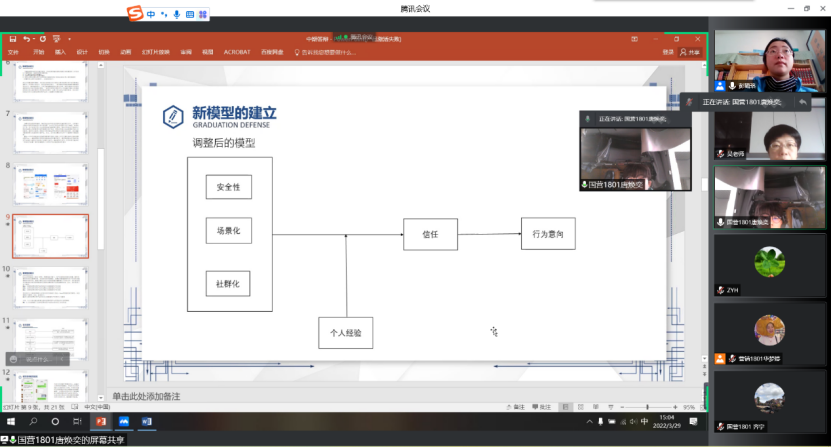Click the zoom slider handle
The width and height of the screenshot is (831, 447).
click(648, 407)
